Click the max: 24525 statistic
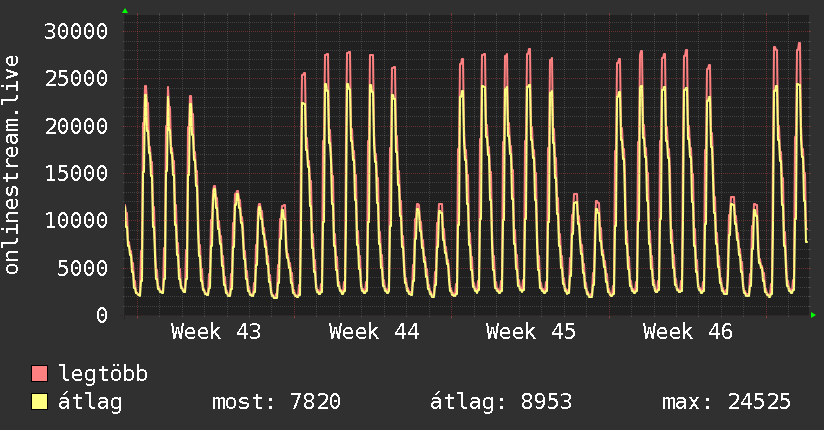Screen dimensions: 824x430 pyautogui.click(x=726, y=402)
